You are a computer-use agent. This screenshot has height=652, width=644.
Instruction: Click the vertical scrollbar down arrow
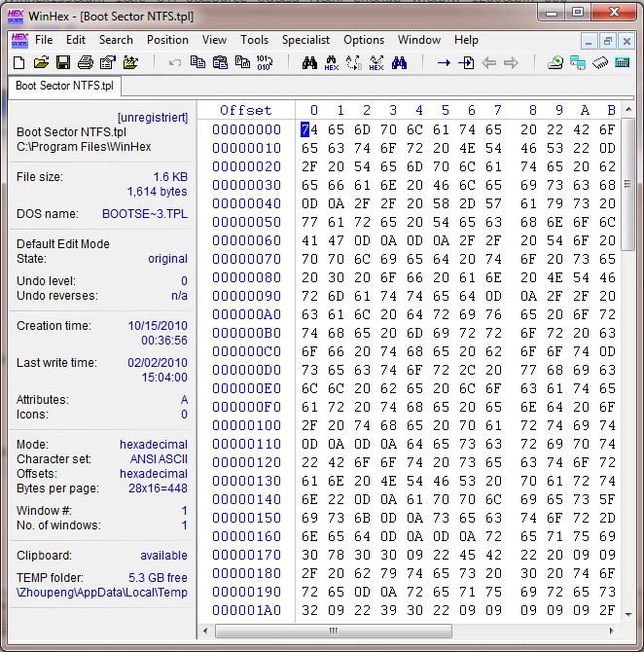(628, 614)
